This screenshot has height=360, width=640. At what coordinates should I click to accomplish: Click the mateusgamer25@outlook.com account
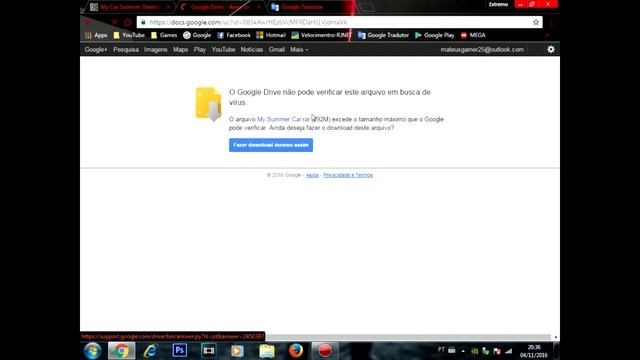click(482, 49)
